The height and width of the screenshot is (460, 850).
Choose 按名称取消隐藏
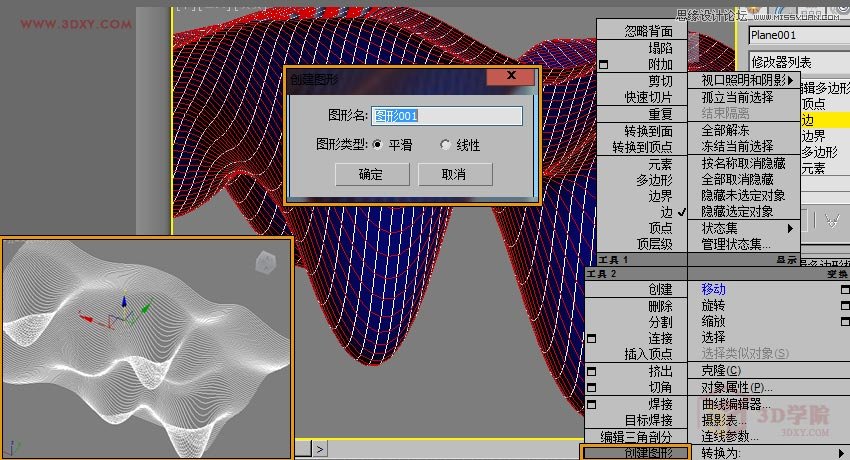point(744,163)
